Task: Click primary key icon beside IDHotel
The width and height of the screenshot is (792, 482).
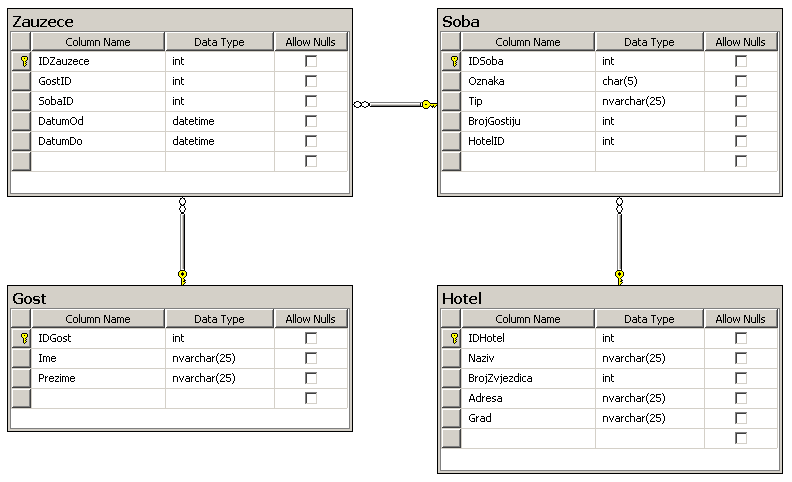Action: click(x=454, y=338)
